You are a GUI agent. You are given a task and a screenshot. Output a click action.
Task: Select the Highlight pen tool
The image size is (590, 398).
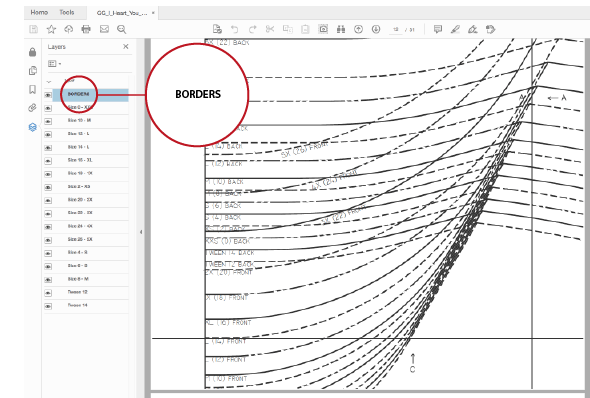pyautogui.click(x=455, y=29)
